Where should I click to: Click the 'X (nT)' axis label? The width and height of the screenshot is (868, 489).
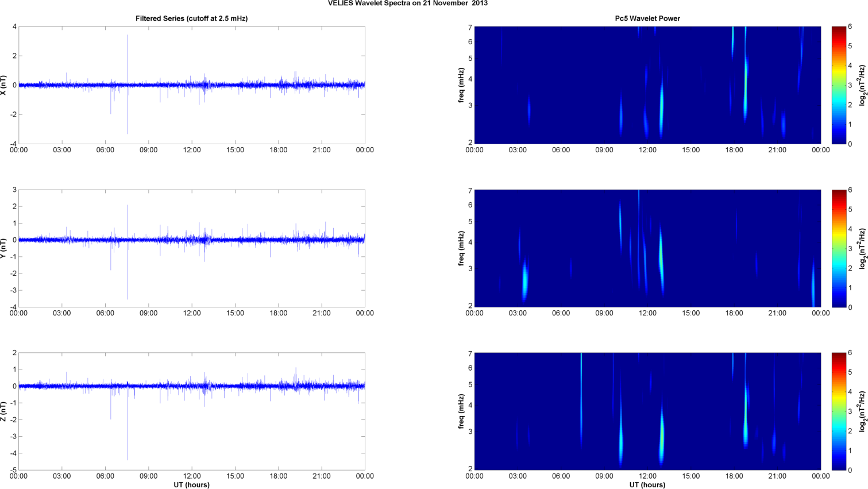pos(4,85)
